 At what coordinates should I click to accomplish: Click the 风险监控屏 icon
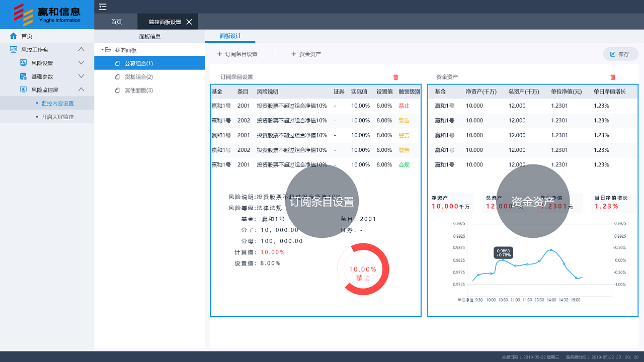point(23,90)
